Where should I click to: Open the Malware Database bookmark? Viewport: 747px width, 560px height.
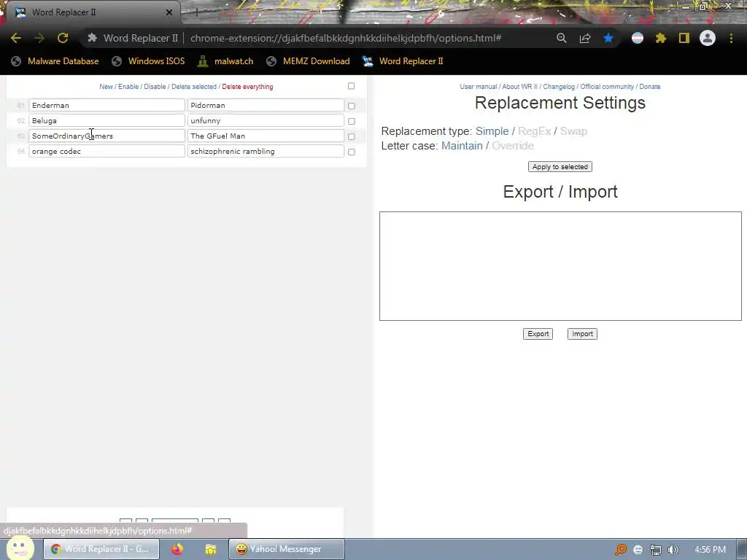(x=55, y=61)
